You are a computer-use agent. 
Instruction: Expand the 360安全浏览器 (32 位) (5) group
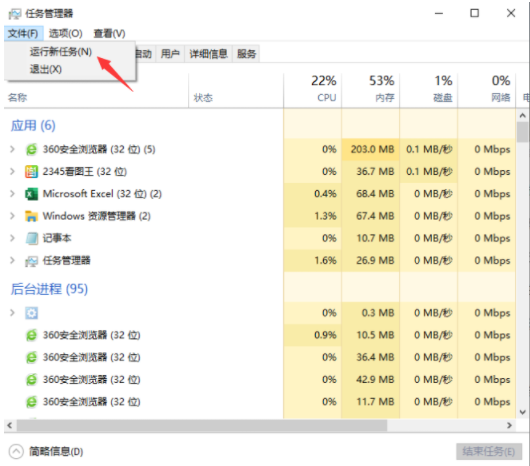[13, 149]
